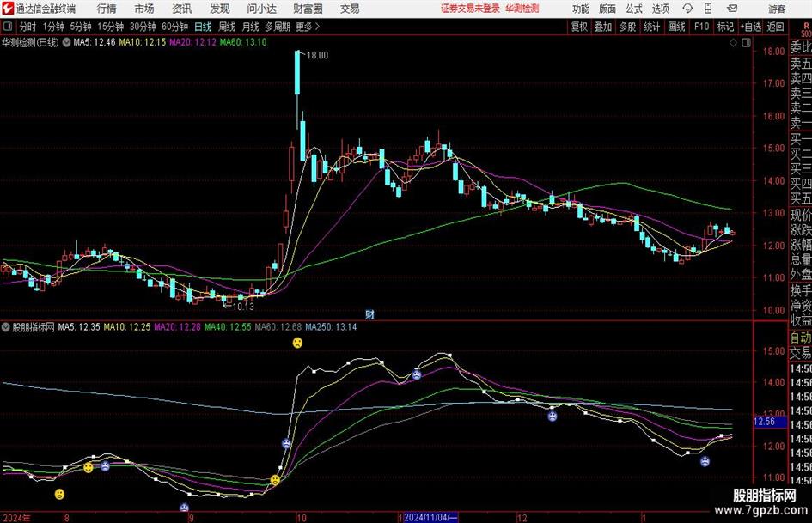Image resolution: width=812 pixels, height=523 pixels.
Task: Open the 发现 menu
Action: [x=220, y=9]
